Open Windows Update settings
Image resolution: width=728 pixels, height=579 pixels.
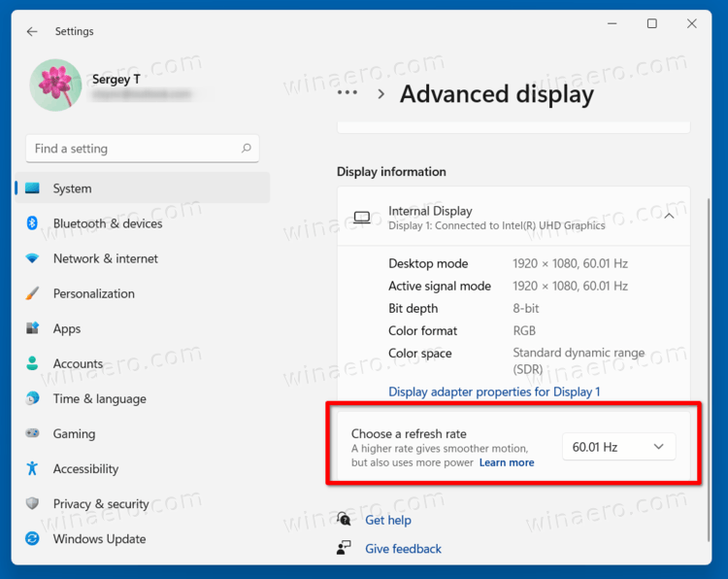99,539
